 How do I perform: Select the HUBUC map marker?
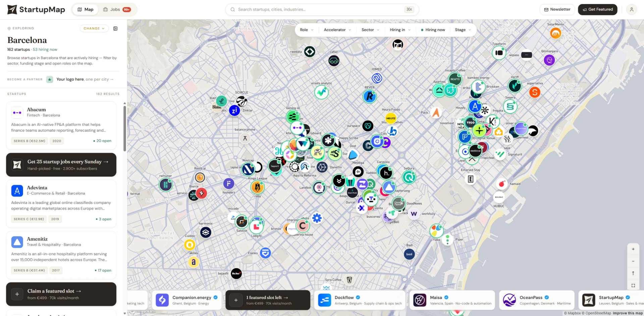pyautogui.click(x=499, y=197)
